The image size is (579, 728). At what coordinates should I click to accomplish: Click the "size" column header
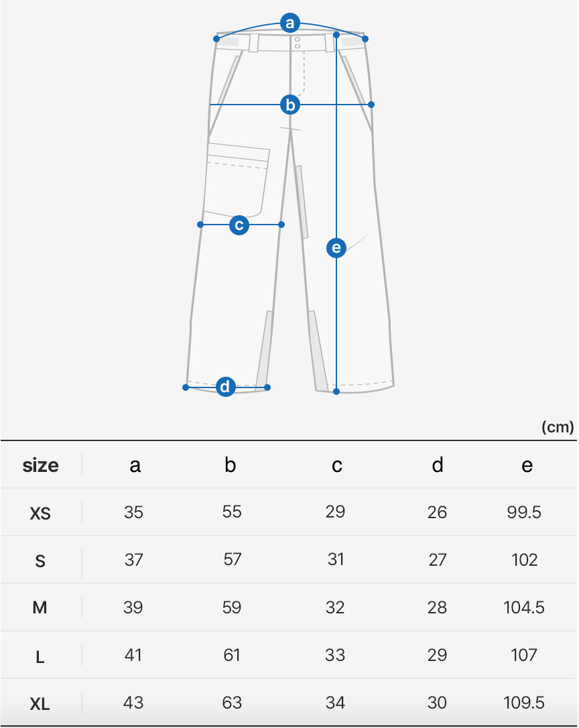coord(41,465)
